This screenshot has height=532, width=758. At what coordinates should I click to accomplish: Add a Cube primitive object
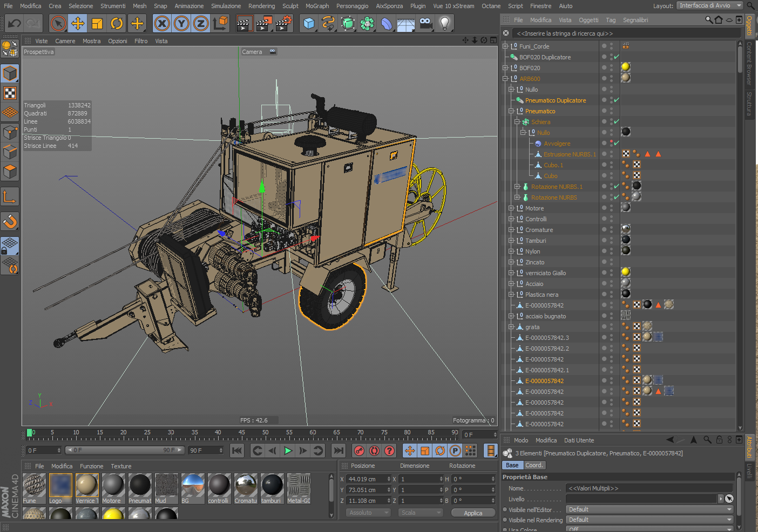click(309, 23)
